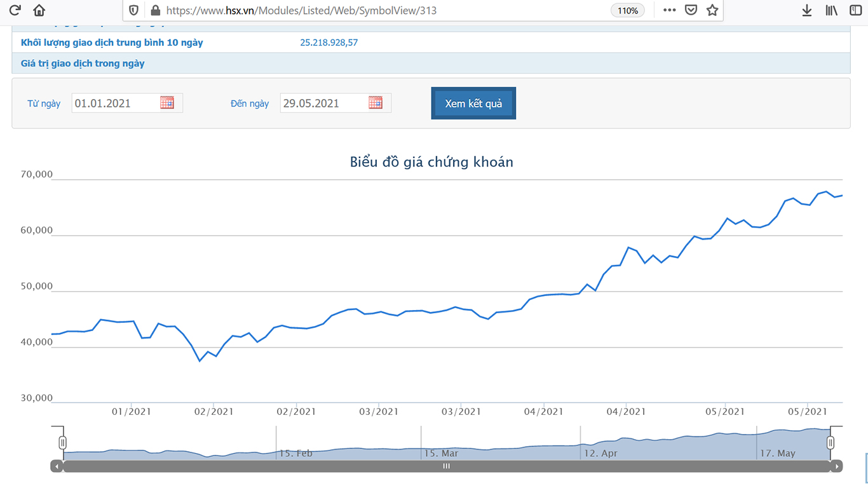Screen dimensions: 868x488
Task: Open calendar picker for Đến ngày
Action: tap(376, 103)
